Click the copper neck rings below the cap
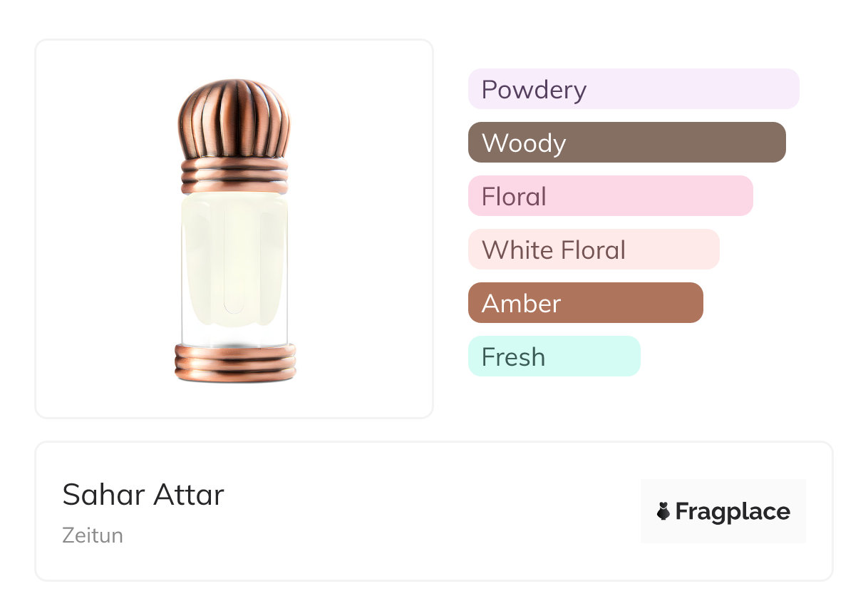This screenshot has height=616, width=868. tap(234, 175)
